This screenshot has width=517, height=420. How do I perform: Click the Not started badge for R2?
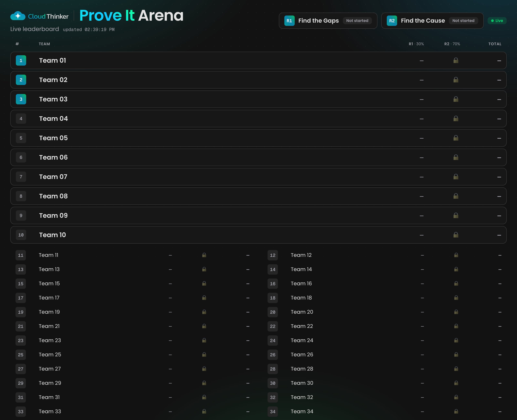(463, 21)
